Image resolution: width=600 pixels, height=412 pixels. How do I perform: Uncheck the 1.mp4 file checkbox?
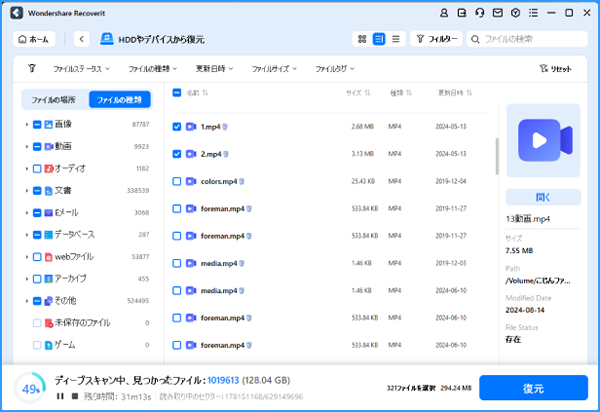177,127
